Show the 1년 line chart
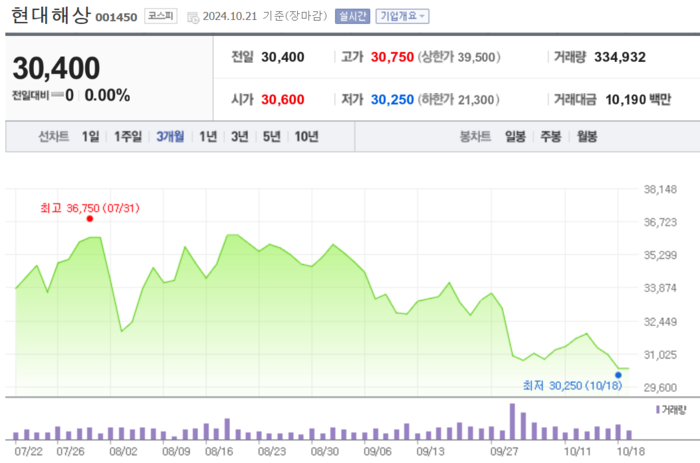This screenshot has height=463, width=700. point(208,137)
